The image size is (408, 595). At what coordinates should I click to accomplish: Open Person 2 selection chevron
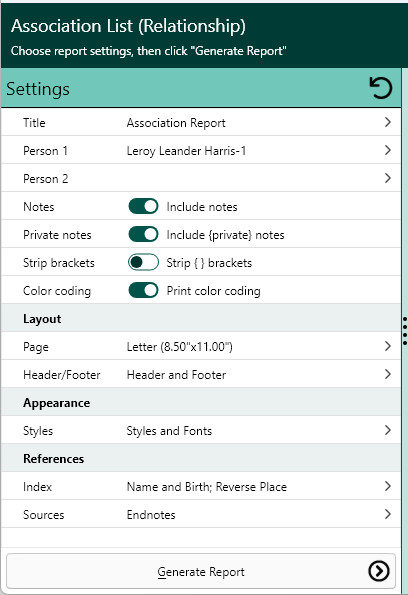[x=388, y=178]
